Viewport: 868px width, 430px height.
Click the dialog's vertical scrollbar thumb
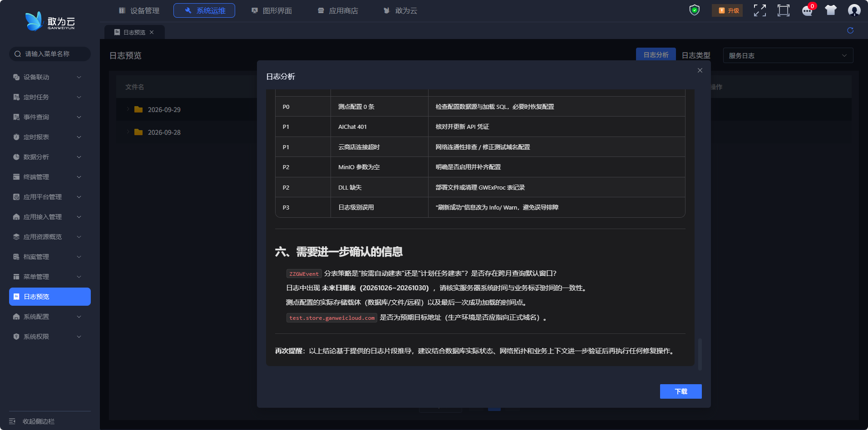700,354
